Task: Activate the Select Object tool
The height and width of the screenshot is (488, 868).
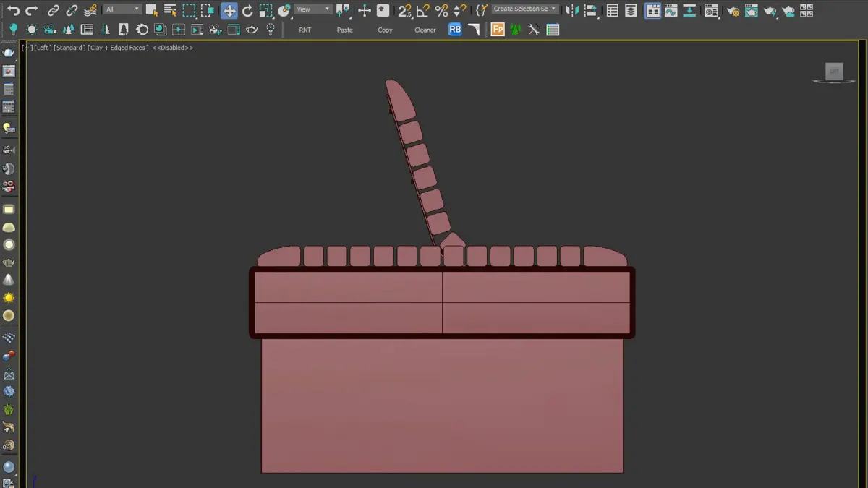Action: point(152,10)
